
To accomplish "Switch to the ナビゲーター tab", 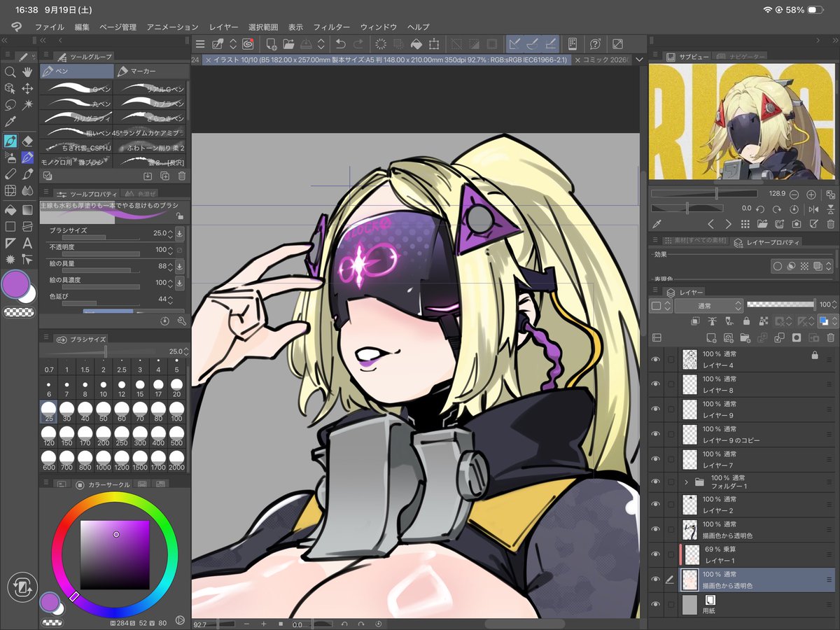I will (743, 56).
